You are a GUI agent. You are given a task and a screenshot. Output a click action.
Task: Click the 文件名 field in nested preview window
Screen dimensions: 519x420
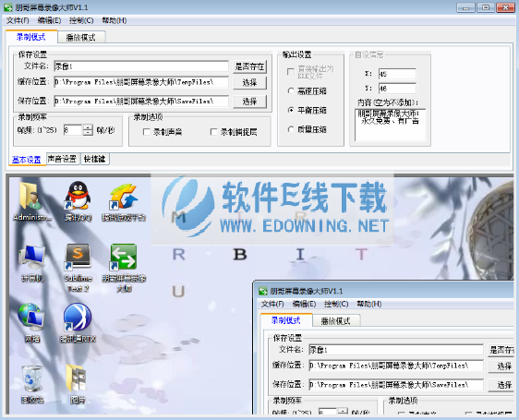click(x=396, y=350)
